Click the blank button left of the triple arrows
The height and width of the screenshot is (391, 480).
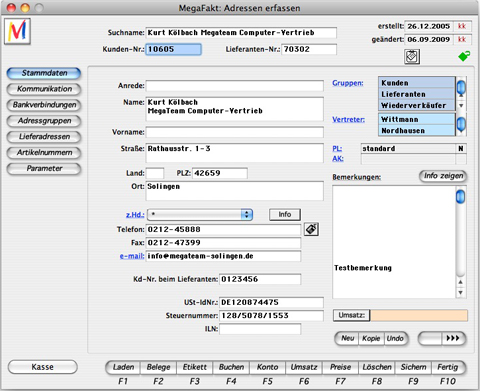point(430,338)
